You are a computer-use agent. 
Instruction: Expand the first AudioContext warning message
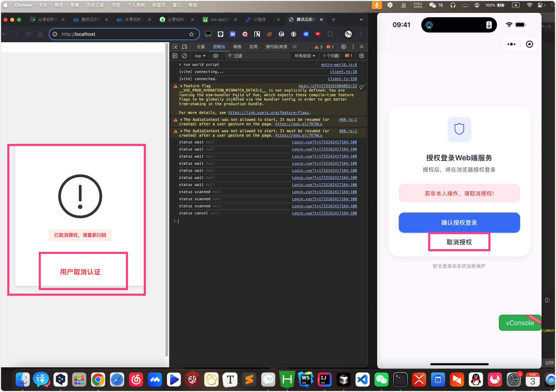(x=181, y=120)
